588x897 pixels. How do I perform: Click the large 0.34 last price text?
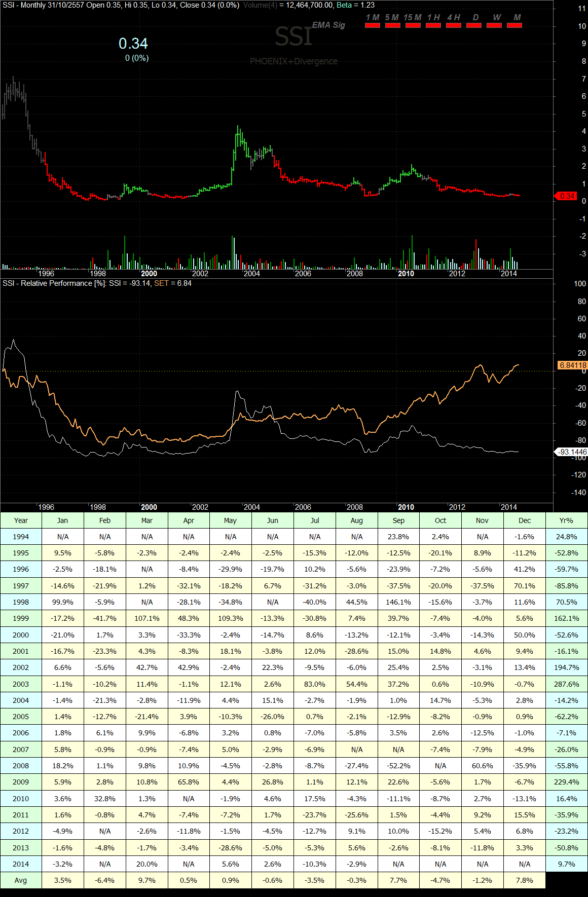point(133,44)
